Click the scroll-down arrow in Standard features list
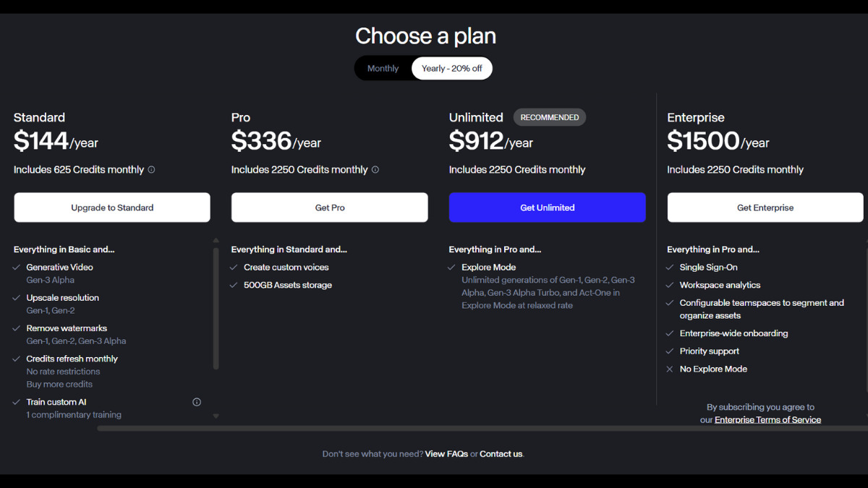This screenshot has height=488, width=868. 216,416
